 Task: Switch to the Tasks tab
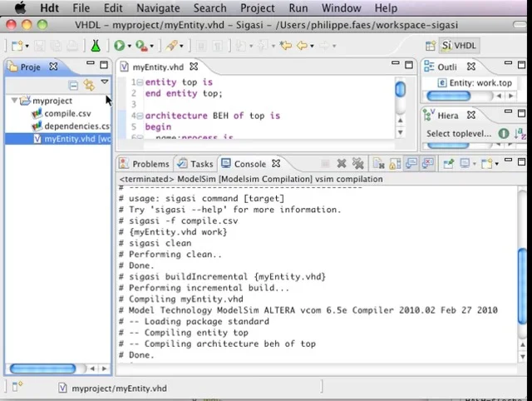pos(196,164)
